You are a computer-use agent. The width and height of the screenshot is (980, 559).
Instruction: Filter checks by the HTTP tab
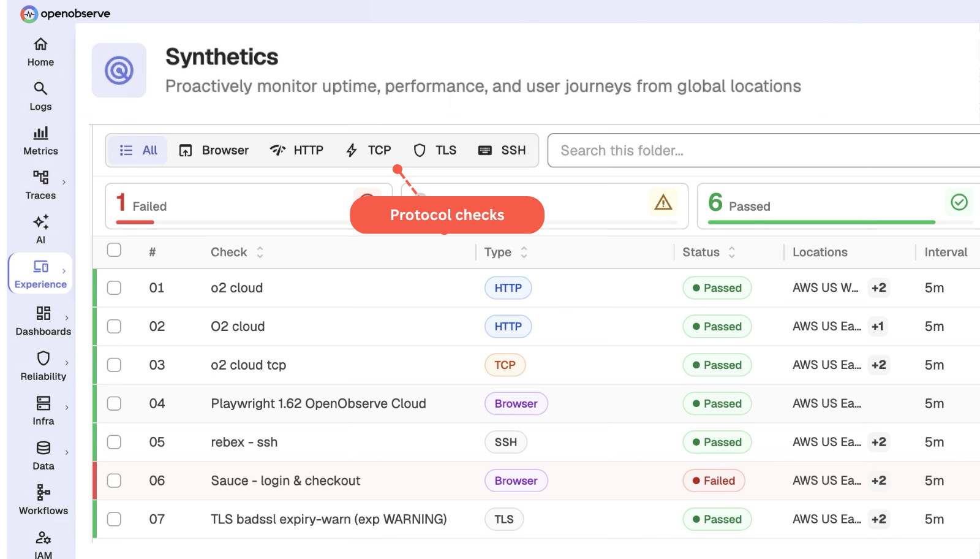(296, 150)
